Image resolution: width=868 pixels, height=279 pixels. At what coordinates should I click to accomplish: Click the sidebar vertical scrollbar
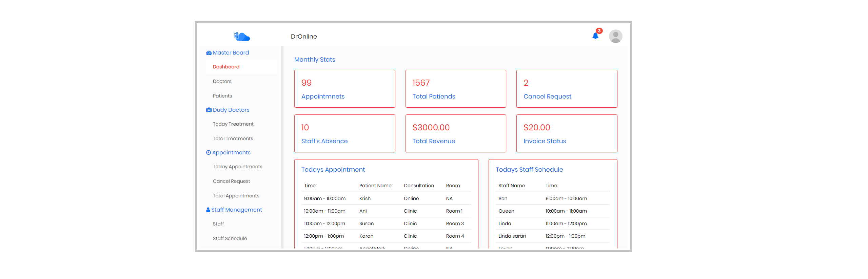[x=282, y=147]
